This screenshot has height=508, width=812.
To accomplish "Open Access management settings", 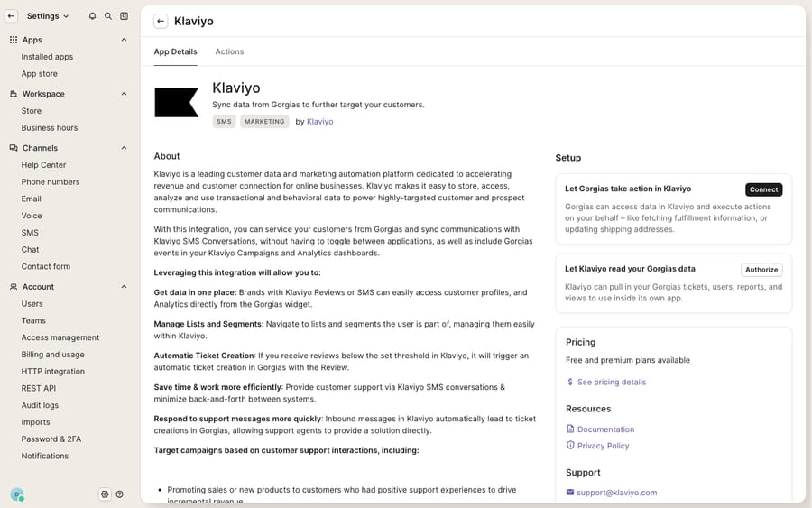I will (x=60, y=337).
